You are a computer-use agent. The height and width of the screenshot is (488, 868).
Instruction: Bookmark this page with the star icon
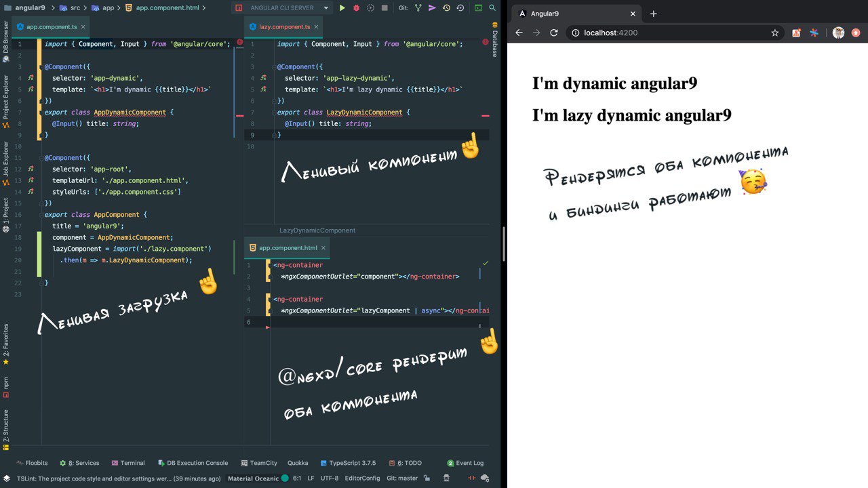point(775,33)
